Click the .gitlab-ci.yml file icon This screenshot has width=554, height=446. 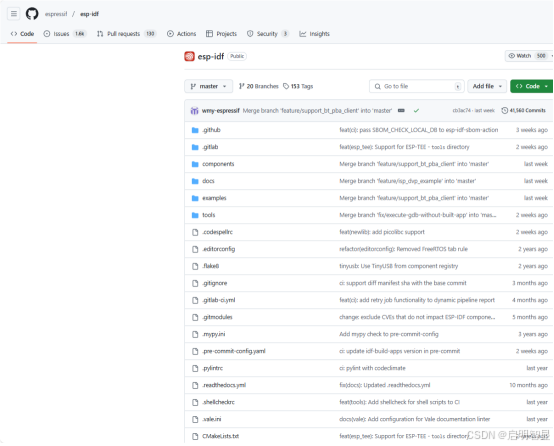pos(195,300)
